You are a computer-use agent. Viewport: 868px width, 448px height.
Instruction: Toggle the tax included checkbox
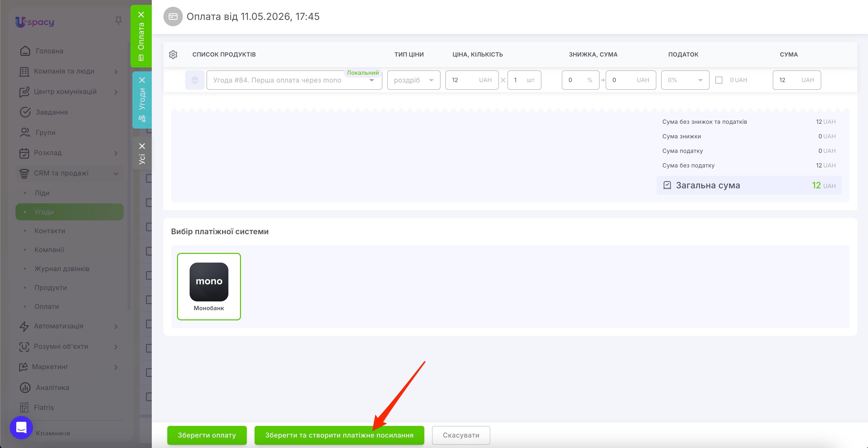719,80
